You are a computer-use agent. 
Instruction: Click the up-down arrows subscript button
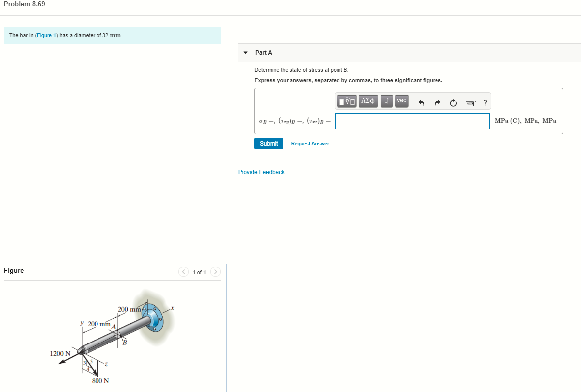387,101
